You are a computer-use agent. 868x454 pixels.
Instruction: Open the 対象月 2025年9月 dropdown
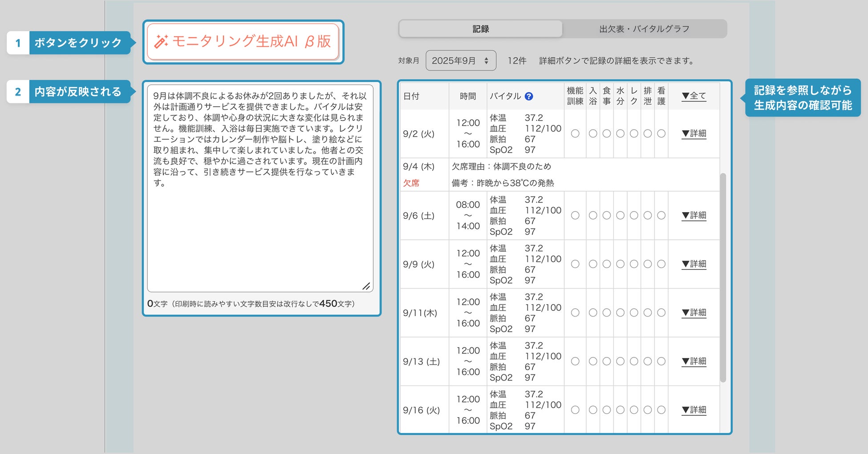click(461, 60)
